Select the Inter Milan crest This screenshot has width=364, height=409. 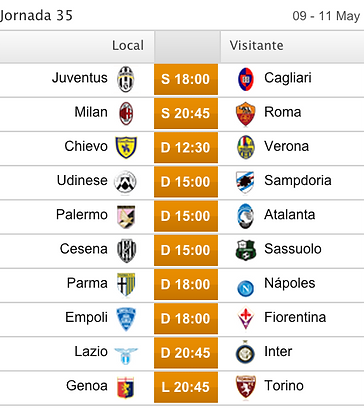246,352
